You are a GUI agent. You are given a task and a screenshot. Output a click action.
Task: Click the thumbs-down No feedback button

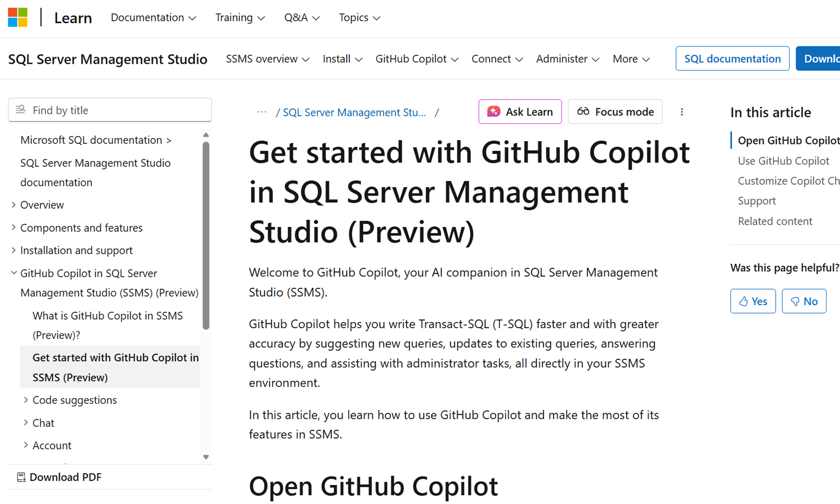pos(804,301)
